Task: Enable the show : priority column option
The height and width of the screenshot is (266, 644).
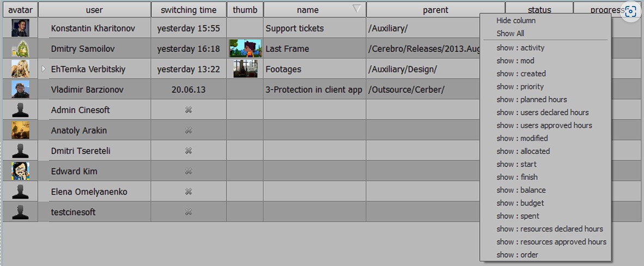Action: click(520, 86)
